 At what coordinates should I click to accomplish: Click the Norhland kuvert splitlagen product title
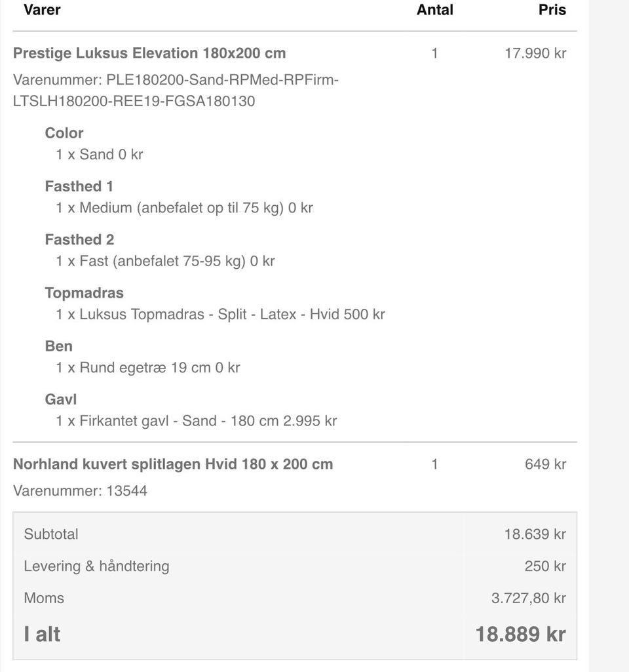[x=173, y=464]
